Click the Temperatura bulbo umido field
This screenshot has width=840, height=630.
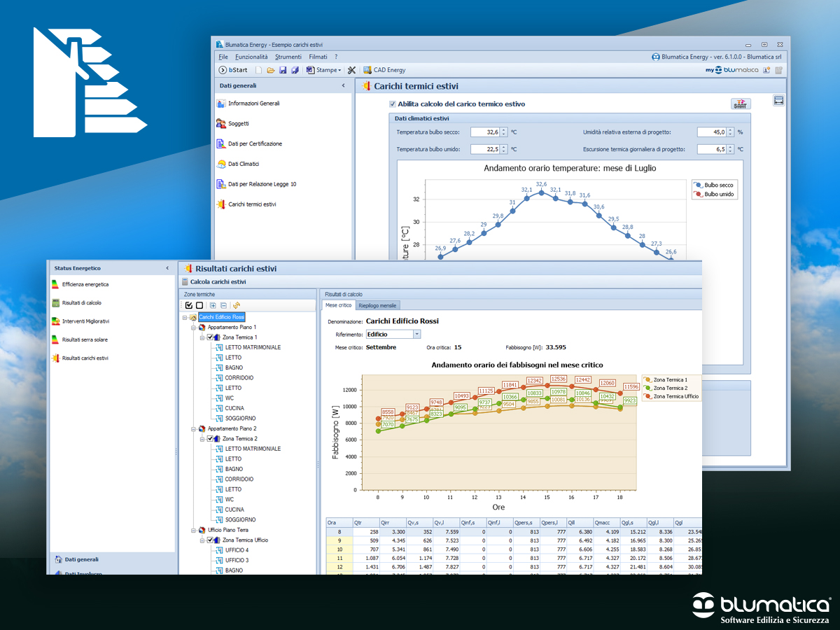click(x=489, y=149)
